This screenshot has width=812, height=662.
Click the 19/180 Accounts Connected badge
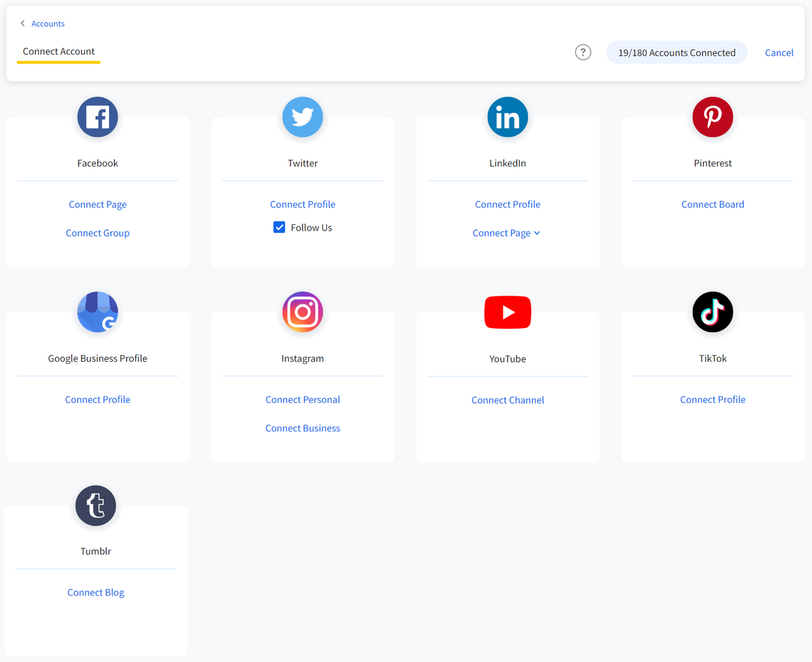(x=677, y=53)
